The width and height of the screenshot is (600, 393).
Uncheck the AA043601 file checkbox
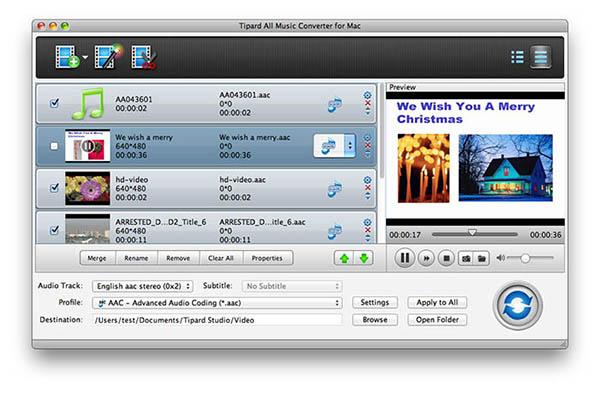point(54,103)
